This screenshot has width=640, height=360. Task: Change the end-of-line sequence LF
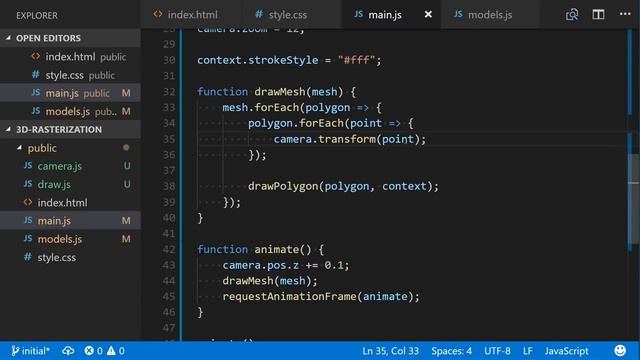(x=528, y=351)
